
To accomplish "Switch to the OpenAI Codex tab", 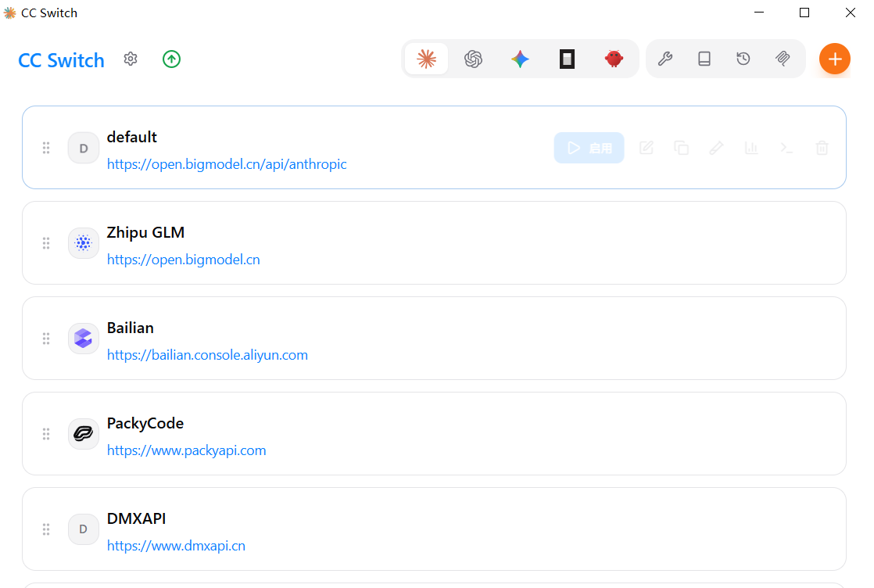I will coord(473,59).
